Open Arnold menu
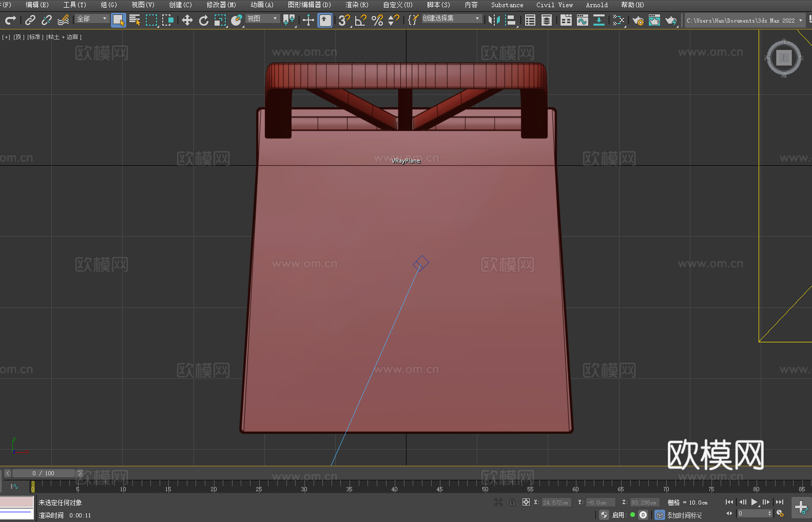Screen dimensions: 812x522 point(596,5)
